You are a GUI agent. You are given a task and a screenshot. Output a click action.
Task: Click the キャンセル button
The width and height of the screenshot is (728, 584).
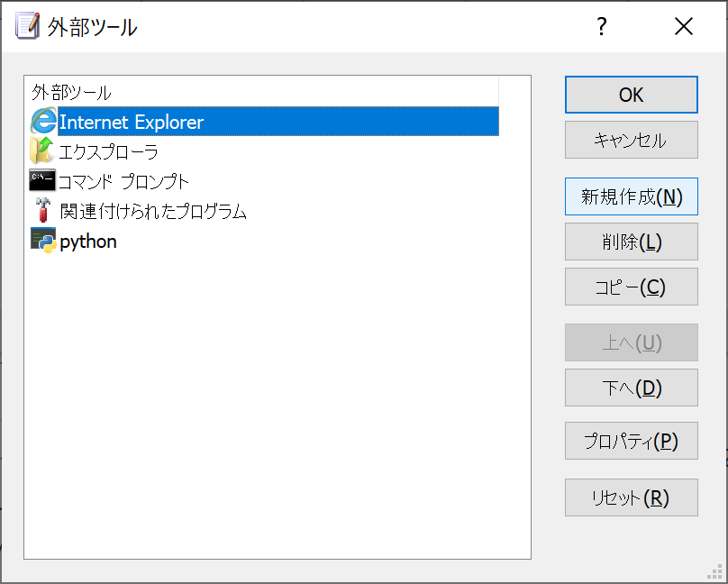[x=631, y=140]
